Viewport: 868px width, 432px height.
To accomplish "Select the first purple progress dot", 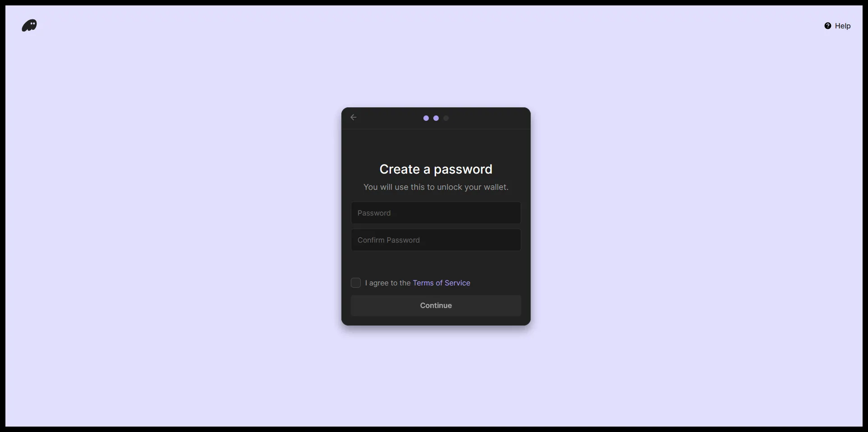I will click(x=426, y=118).
